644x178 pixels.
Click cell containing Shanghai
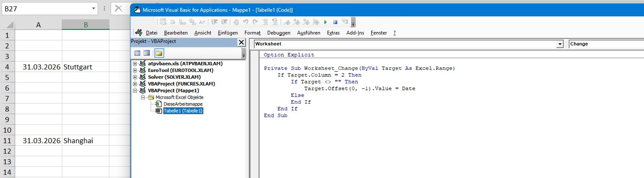[85, 141]
